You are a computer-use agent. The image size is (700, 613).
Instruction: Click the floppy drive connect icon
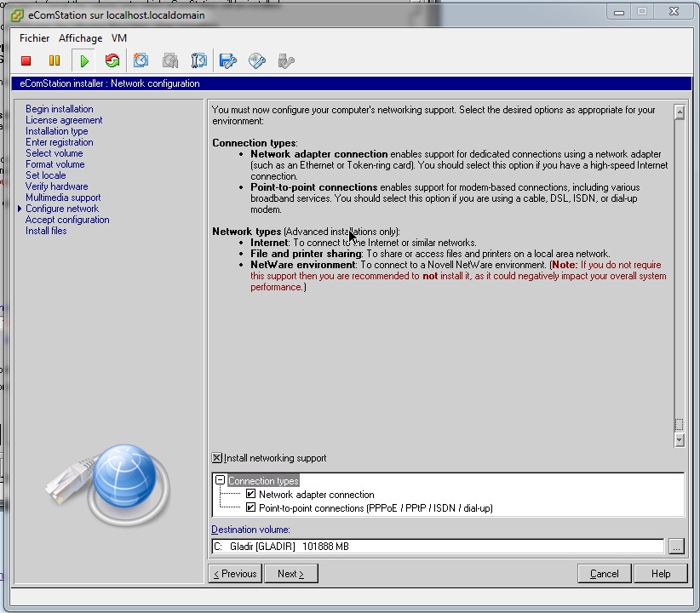227,60
